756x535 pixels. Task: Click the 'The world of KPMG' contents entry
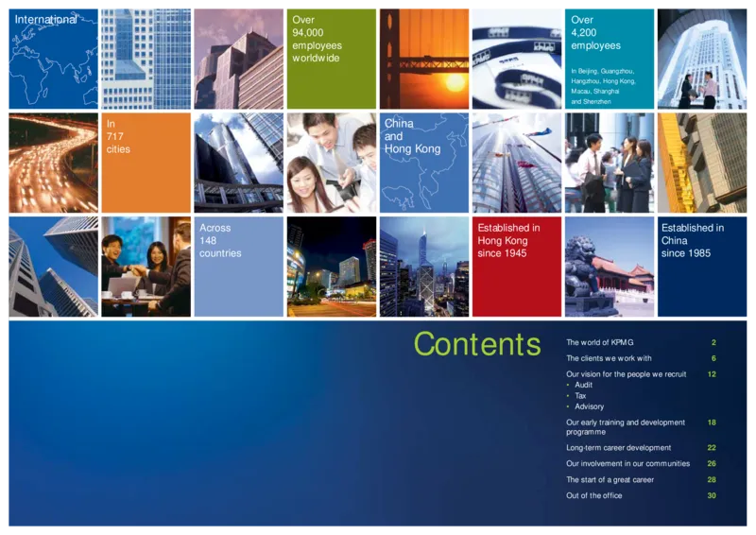click(599, 342)
